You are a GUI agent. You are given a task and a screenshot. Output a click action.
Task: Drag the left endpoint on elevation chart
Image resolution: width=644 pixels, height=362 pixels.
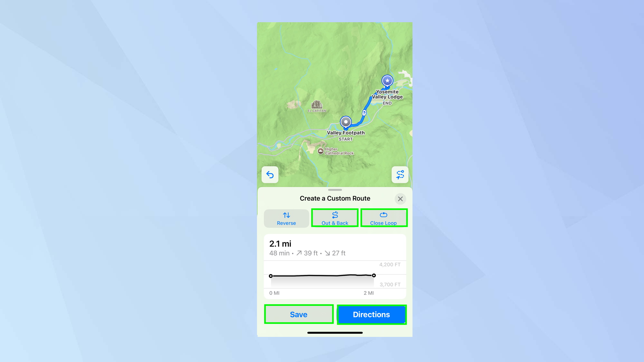[x=271, y=275]
